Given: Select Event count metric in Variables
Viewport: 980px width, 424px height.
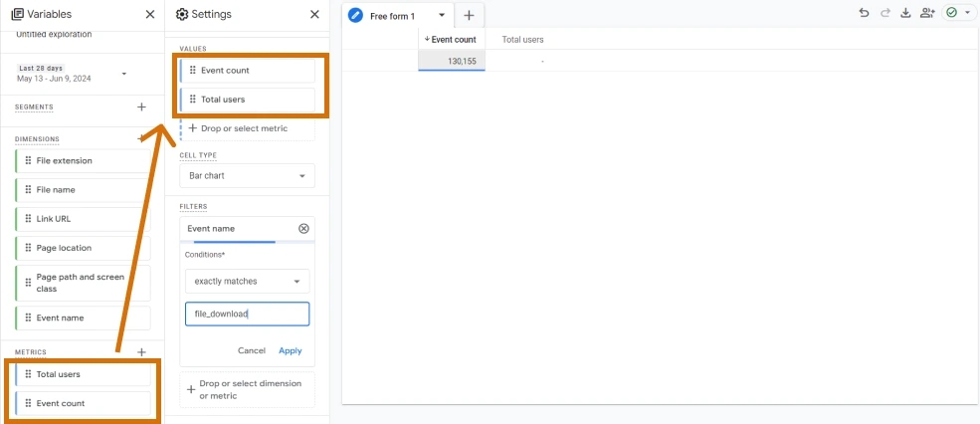Looking at the screenshot, I should [83, 403].
